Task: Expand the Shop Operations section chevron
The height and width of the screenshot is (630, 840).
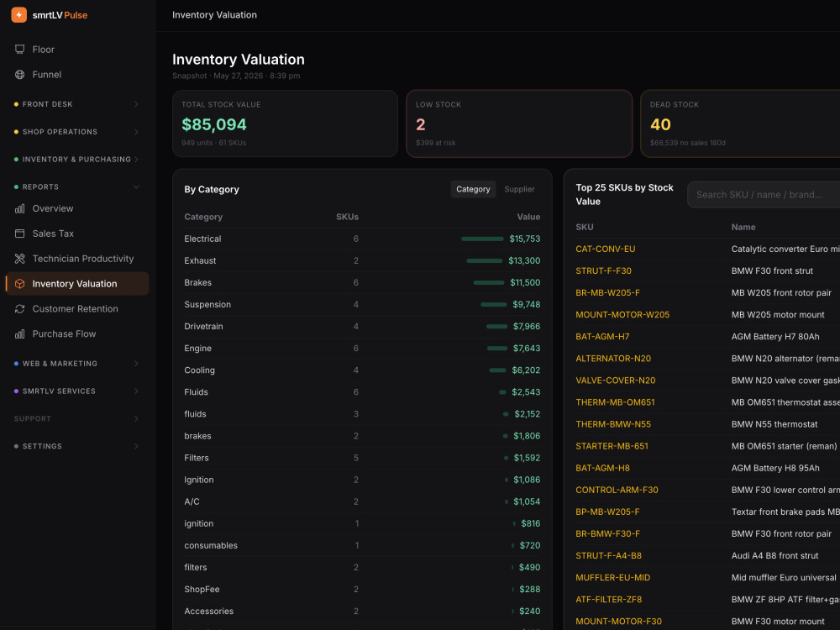Action: pyautogui.click(x=136, y=132)
